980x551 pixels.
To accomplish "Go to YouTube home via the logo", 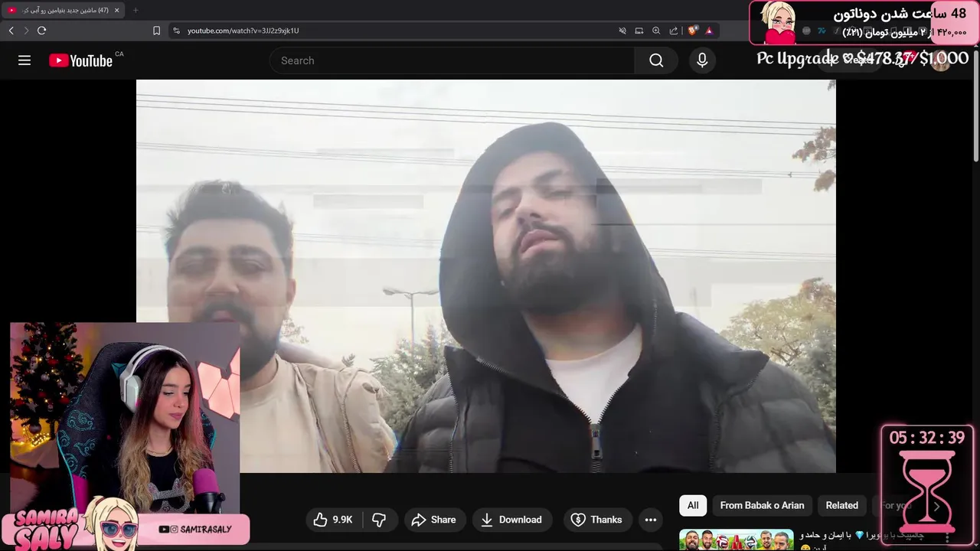I will coord(80,60).
